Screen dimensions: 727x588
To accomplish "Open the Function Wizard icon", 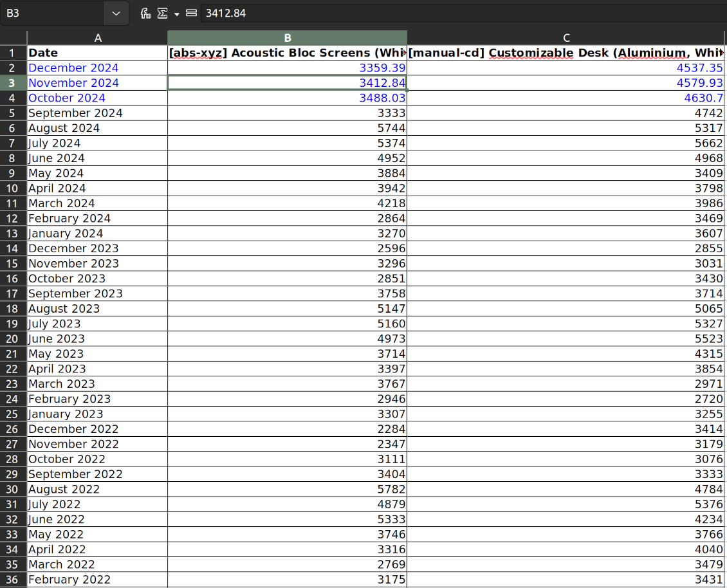I will [x=145, y=13].
